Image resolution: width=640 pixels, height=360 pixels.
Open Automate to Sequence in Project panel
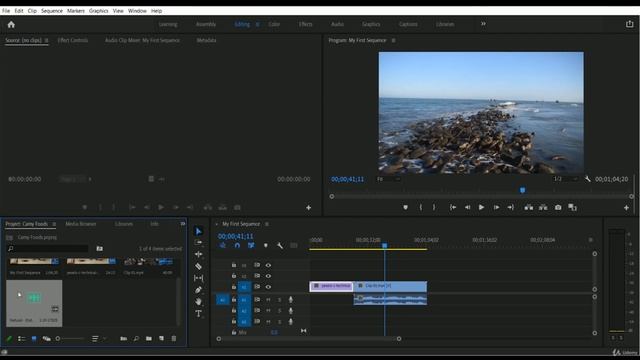(123, 338)
